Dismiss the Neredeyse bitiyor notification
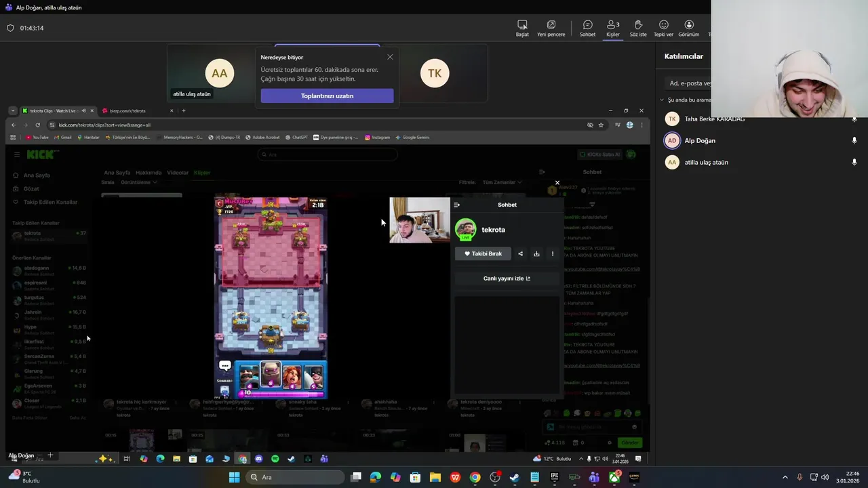Viewport: 868px width, 488px height. (x=390, y=57)
